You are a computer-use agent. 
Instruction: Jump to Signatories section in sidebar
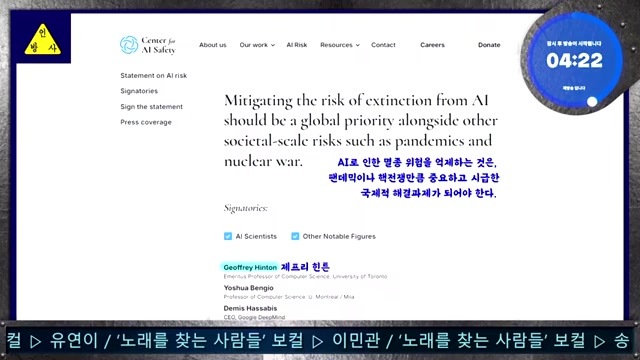(139, 91)
